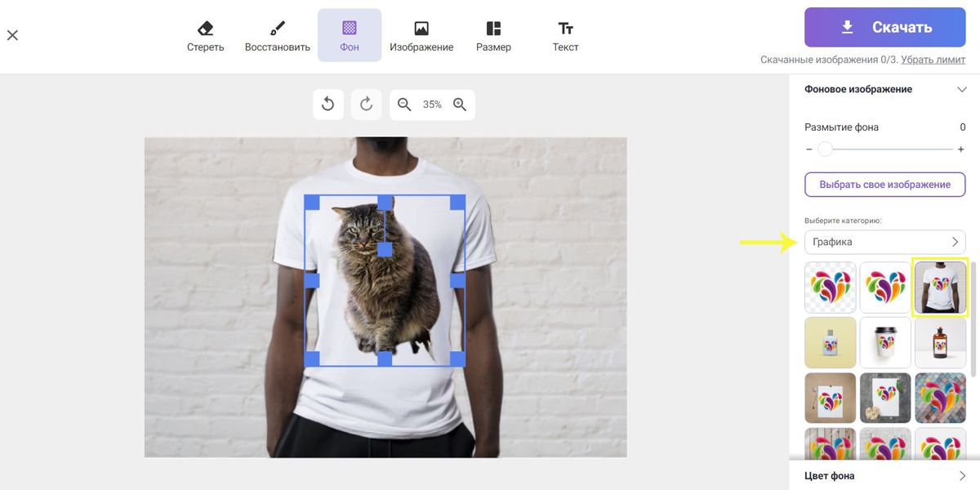This screenshot has width=980, height=490.
Task: Open the Убрать лимит link
Action: click(x=933, y=60)
